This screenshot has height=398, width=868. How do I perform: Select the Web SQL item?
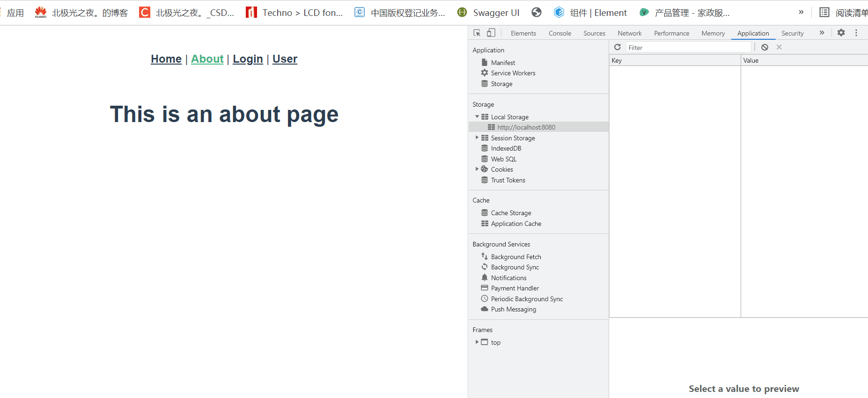(x=503, y=159)
